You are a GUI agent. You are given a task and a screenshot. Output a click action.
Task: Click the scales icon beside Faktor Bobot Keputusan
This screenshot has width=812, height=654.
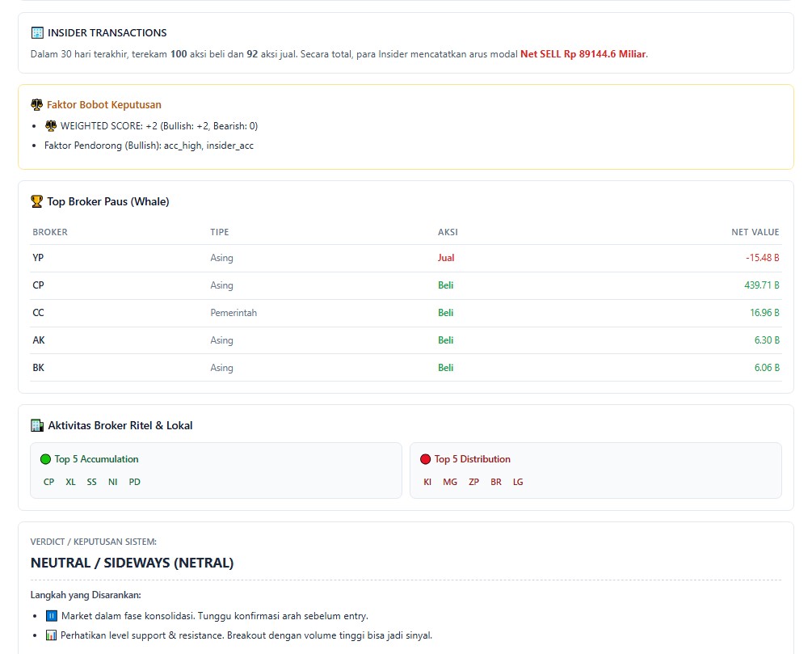tap(37, 104)
